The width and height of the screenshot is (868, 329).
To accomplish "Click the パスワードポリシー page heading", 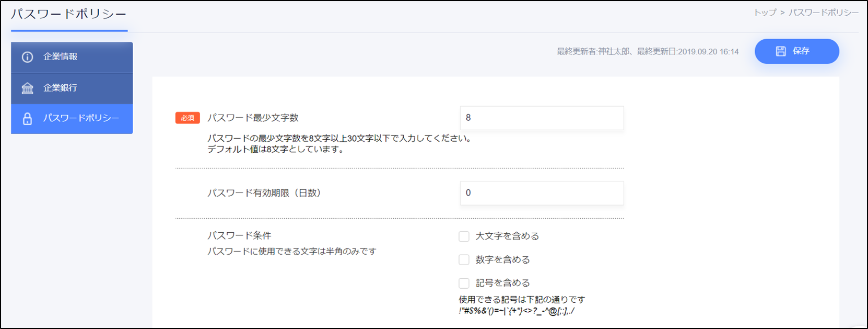I will pyautogui.click(x=69, y=14).
